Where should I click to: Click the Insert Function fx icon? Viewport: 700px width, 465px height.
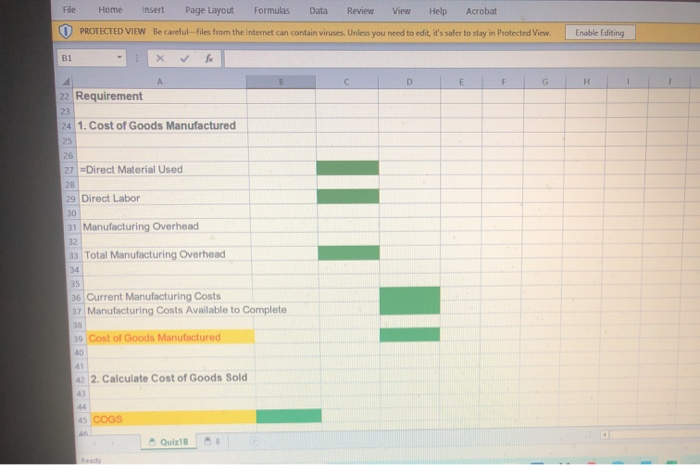point(208,58)
